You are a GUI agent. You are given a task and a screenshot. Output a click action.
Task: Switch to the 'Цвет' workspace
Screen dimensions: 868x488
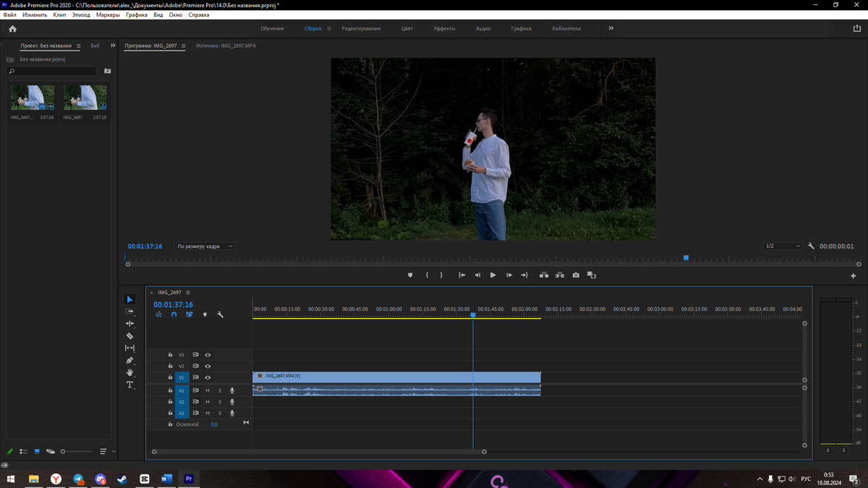coord(407,29)
